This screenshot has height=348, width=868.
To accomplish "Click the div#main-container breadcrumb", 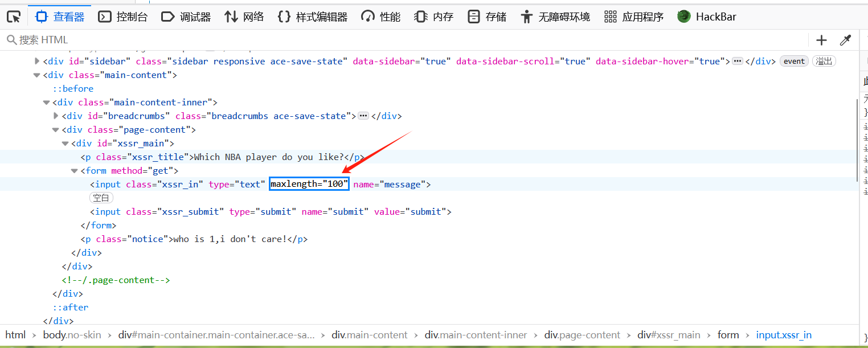I will (216, 335).
